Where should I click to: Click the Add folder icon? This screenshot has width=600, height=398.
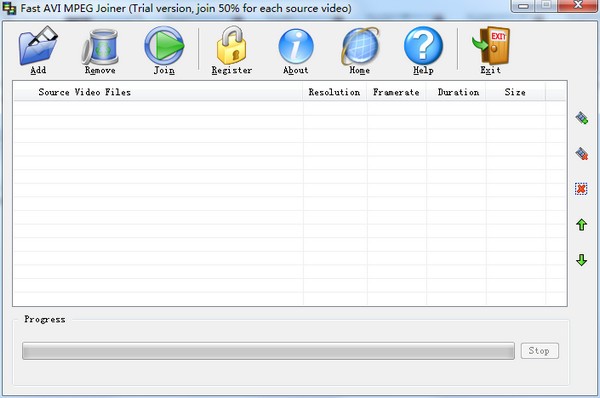coord(38,46)
